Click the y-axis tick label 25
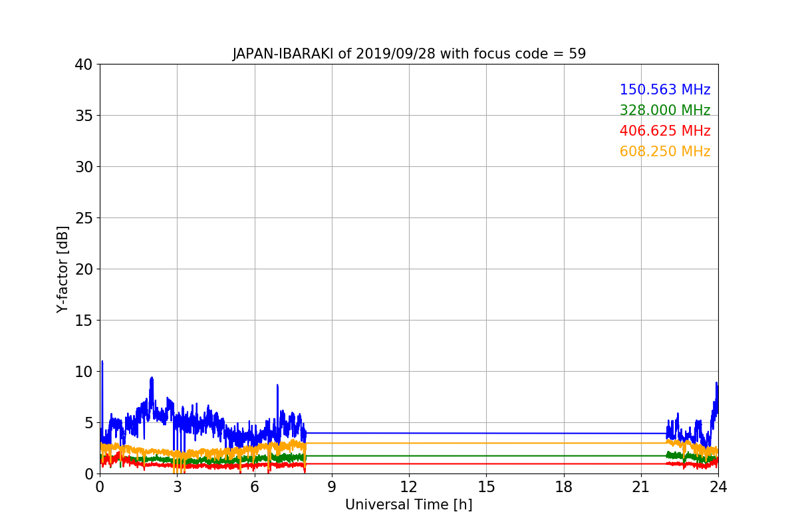 tap(83, 218)
